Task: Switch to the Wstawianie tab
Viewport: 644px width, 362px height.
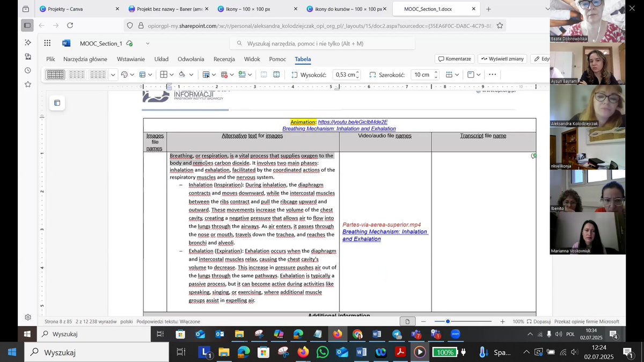Action: [x=131, y=59]
